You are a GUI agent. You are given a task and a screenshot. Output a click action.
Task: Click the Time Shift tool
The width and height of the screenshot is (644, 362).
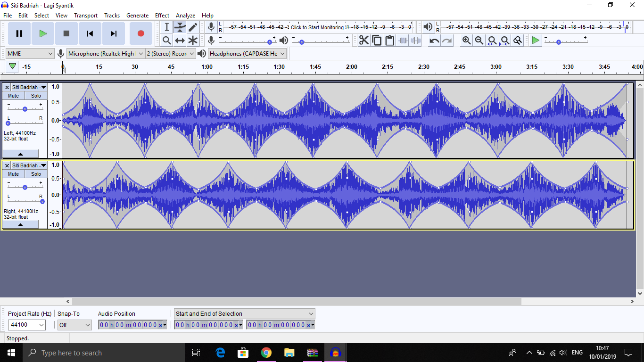click(180, 41)
